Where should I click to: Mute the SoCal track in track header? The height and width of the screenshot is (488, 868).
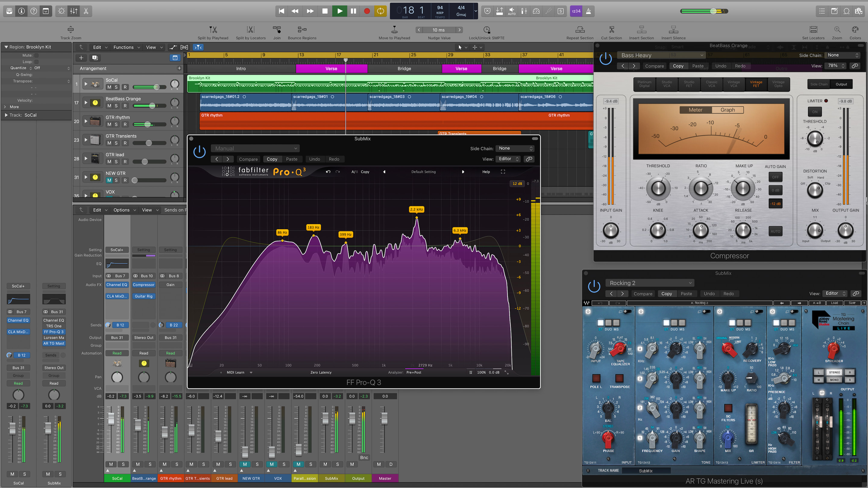(109, 87)
